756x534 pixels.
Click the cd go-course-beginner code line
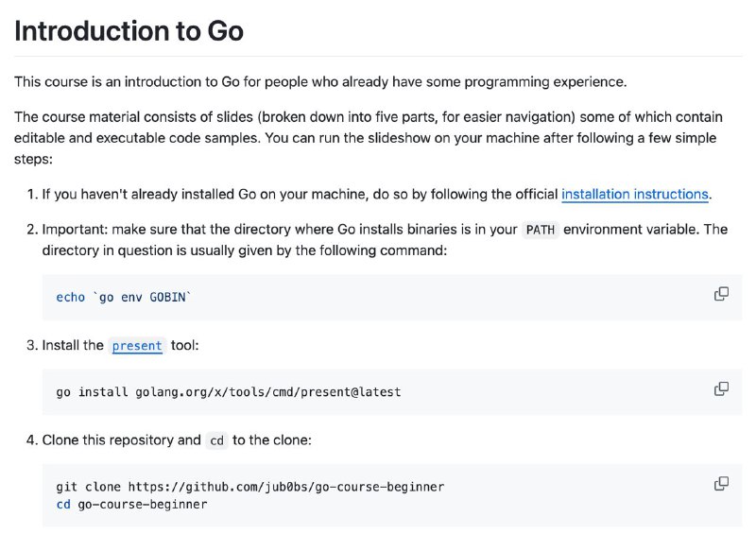131,504
